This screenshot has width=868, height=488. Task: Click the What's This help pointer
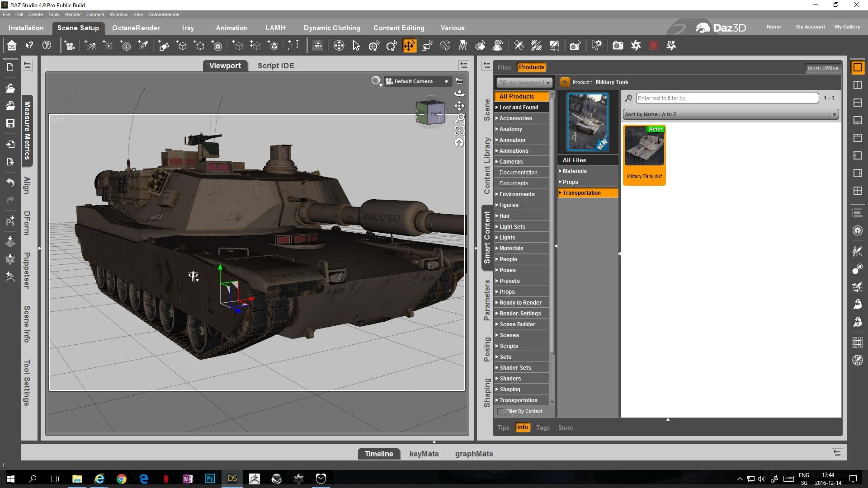29,46
